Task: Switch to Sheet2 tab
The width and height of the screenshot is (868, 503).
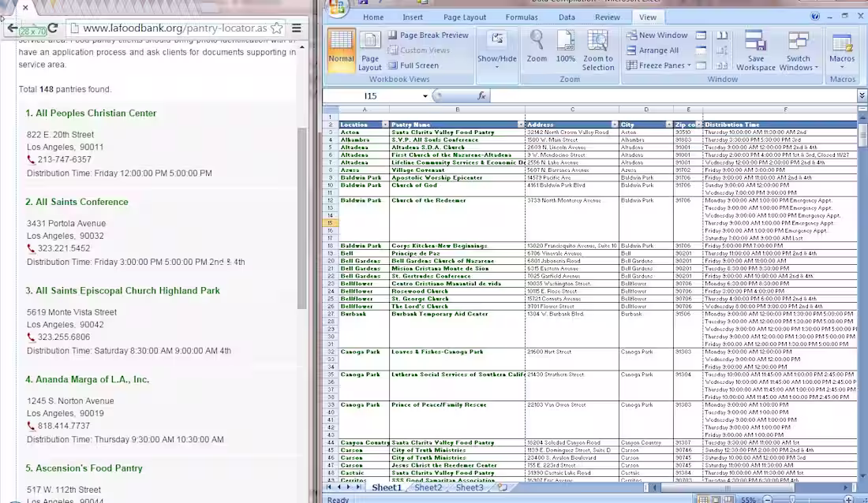Action: click(x=428, y=487)
